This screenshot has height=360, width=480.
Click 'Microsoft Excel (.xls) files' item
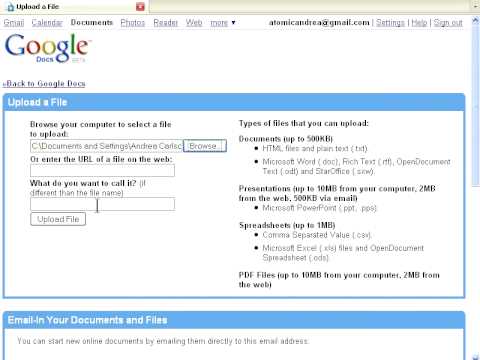[343, 253]
